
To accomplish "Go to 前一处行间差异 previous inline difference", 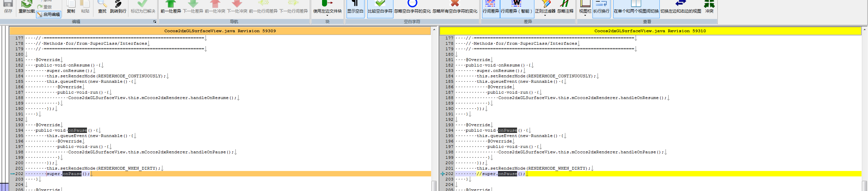I will 264,7.
